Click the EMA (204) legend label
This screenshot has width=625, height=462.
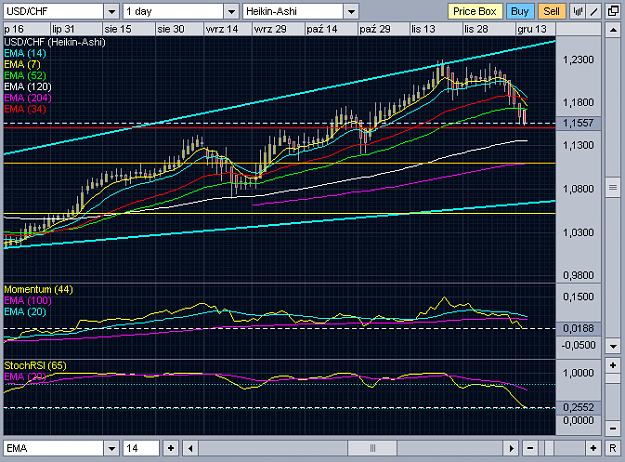(28, 98)
